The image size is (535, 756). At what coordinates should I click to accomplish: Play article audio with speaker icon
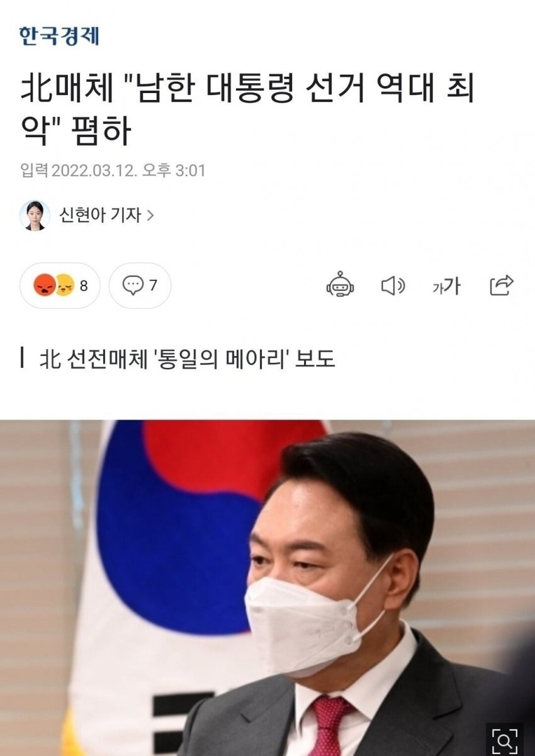tap(393, 286)
